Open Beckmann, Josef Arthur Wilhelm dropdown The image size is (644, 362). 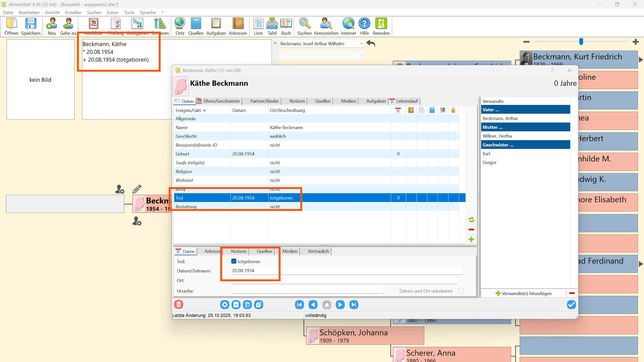(x=361, y=43)
